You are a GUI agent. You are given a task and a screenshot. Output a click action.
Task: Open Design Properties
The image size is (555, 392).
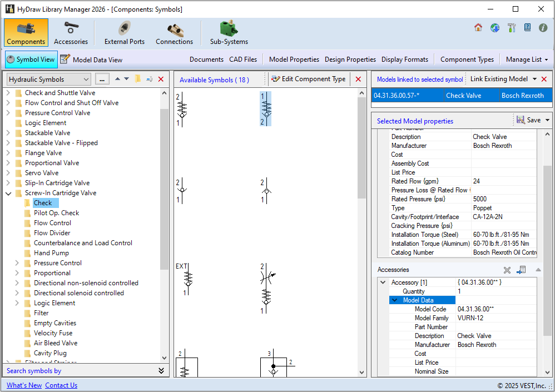pyautogui.click(x=350, y=59)
